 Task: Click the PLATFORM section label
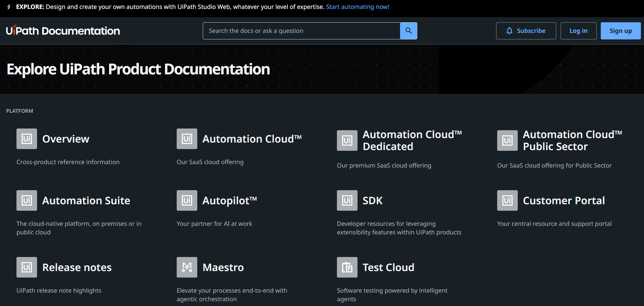(x=20, y=111)
